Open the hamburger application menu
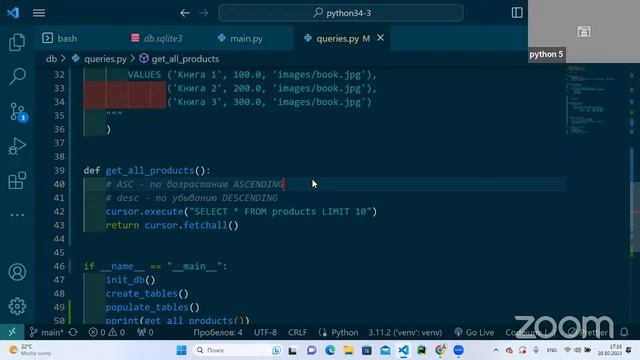Screen dimensions: 640x360 (39, 13)
